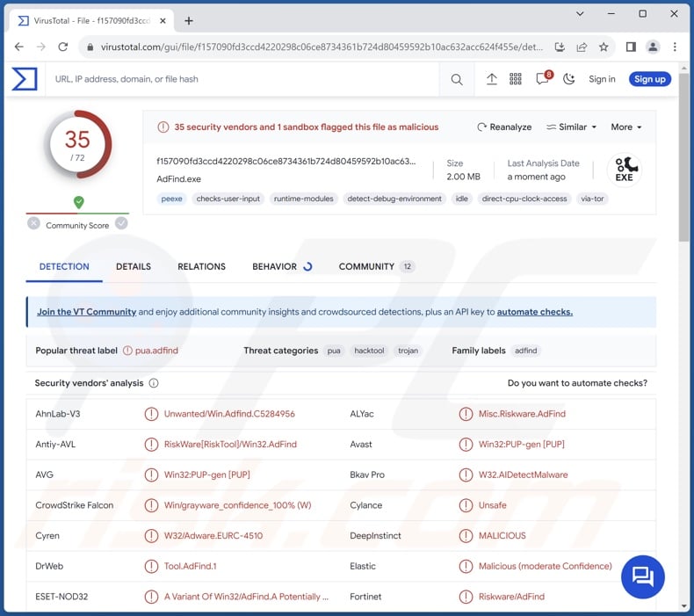Toggle the browser side panel icon
Image resolution: width=694 pixels, height=616 pixels.
click(631, 47)
